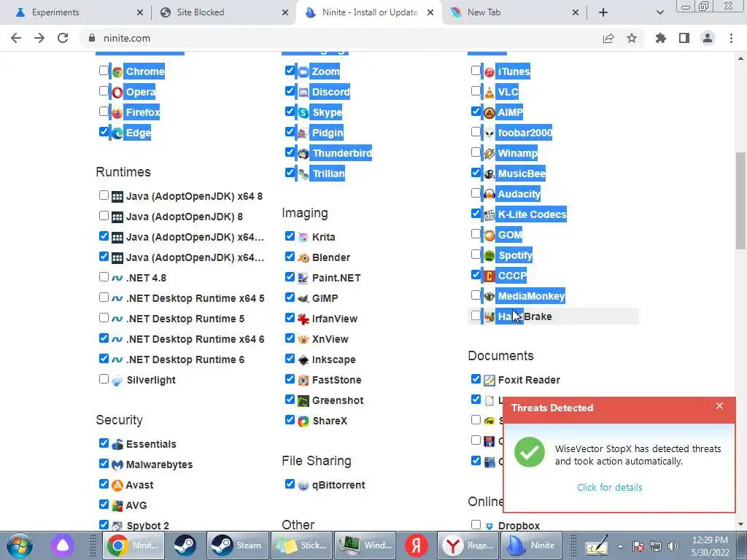The image size is (747, 560).
Task: Uncheck the qBittorrent checkbox
Action: coord(290,484)
